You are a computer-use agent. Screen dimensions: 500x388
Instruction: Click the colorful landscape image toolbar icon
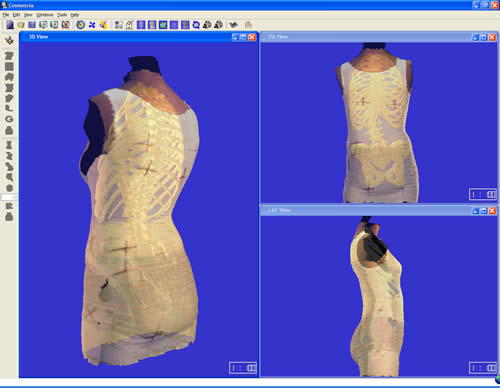(x=163, y=25)
